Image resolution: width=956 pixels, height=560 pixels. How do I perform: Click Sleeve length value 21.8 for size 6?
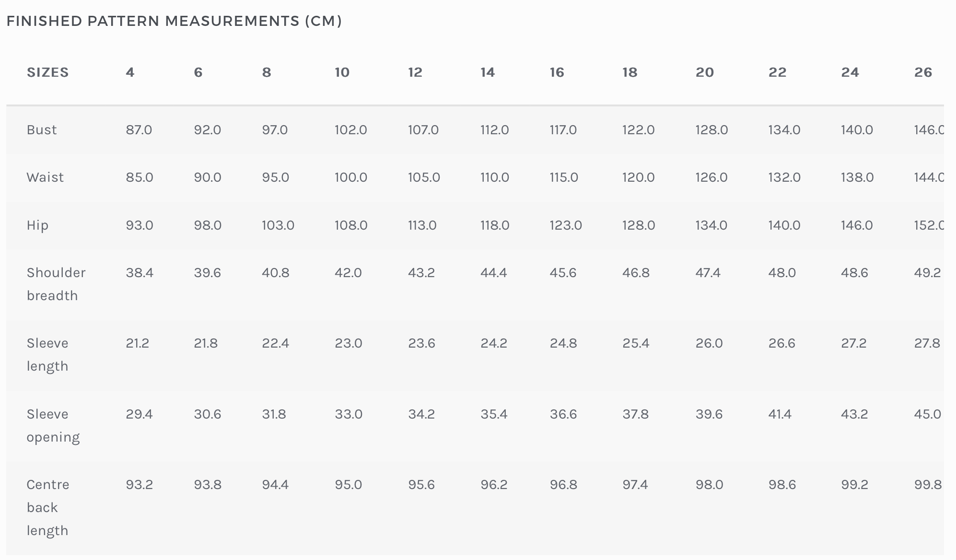(x=206, y=343)
